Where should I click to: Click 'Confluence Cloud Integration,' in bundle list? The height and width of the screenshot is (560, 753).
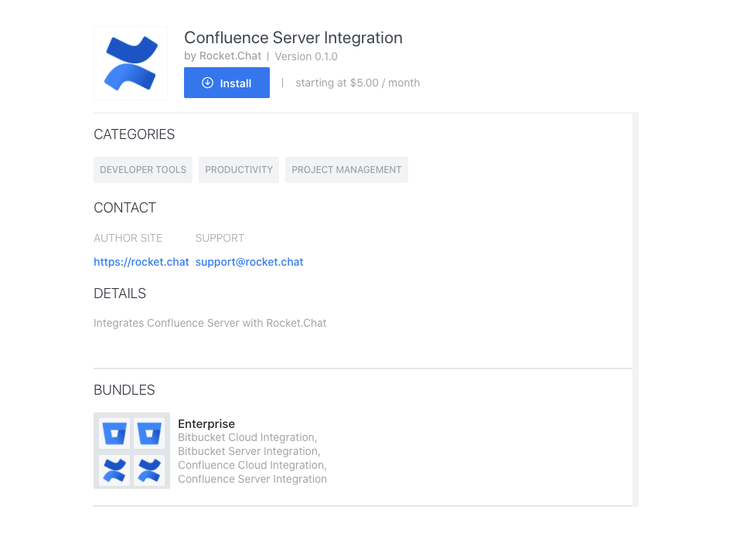[x=252, y=466]
